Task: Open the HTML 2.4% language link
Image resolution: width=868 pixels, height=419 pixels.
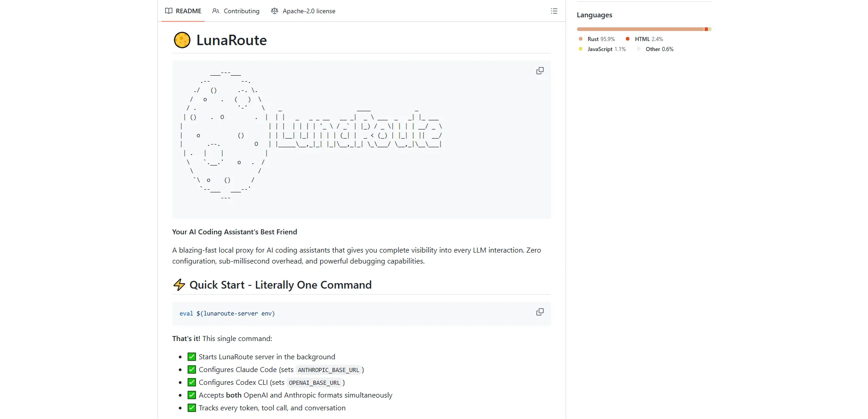Action: [x=645, y=39]
